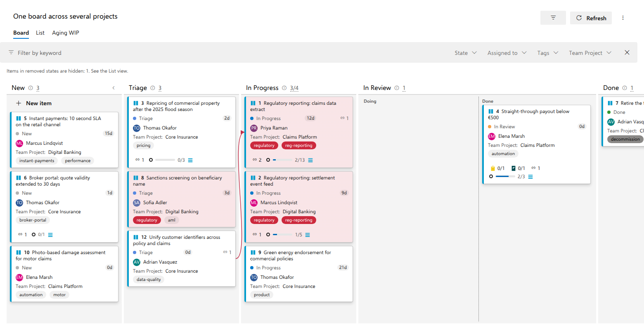644x330 pixels.
Task: Add a New item to the board
Action: tap(34, 103)
